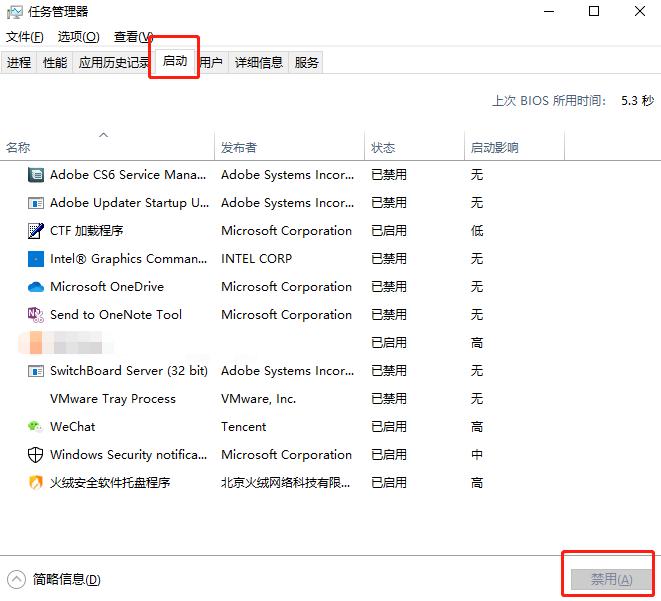Viewport: 661px width, 601px height.
Task: Sort by the 启动影响 column header
Action: tap(514, 148)
